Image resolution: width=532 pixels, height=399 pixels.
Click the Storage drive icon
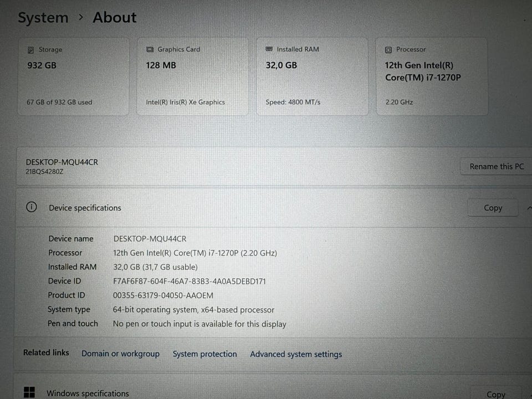(31, 50)
